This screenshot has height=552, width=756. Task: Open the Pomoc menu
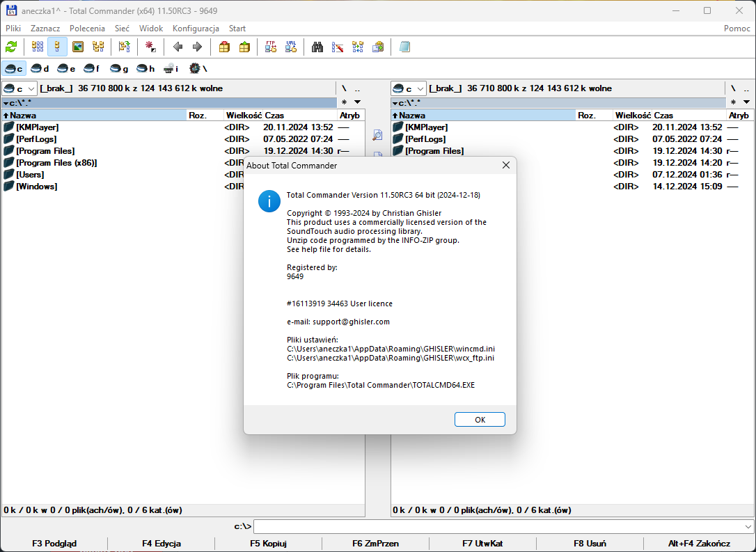(x=737, y=29)
